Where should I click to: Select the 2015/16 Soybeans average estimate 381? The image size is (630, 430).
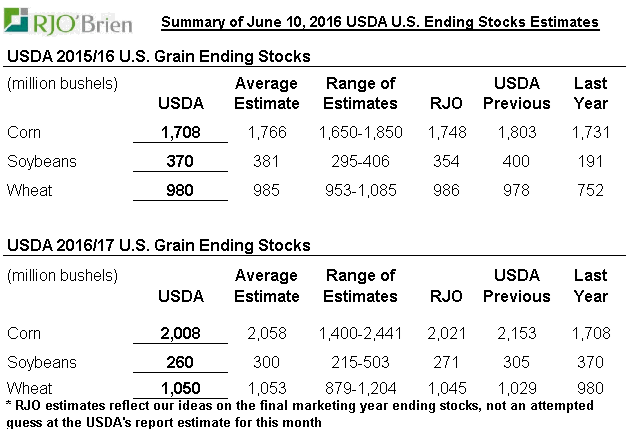pyautogui.click(x=266, y=161)
